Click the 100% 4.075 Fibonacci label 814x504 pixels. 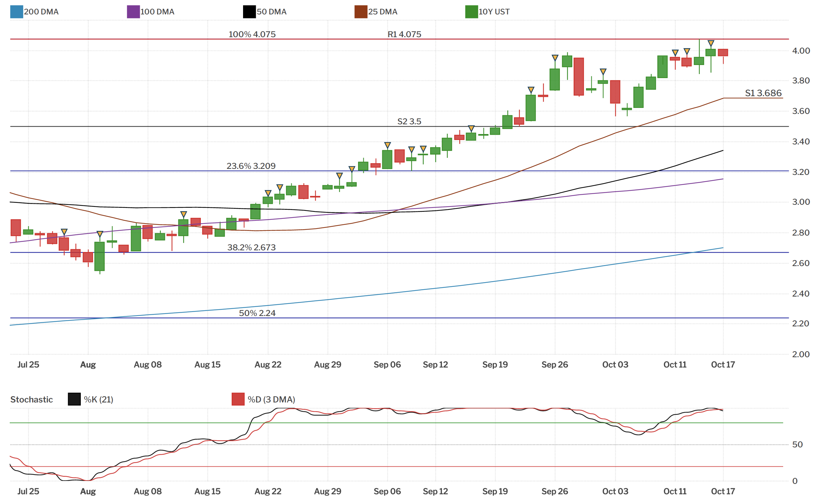[x=252, y=34]
